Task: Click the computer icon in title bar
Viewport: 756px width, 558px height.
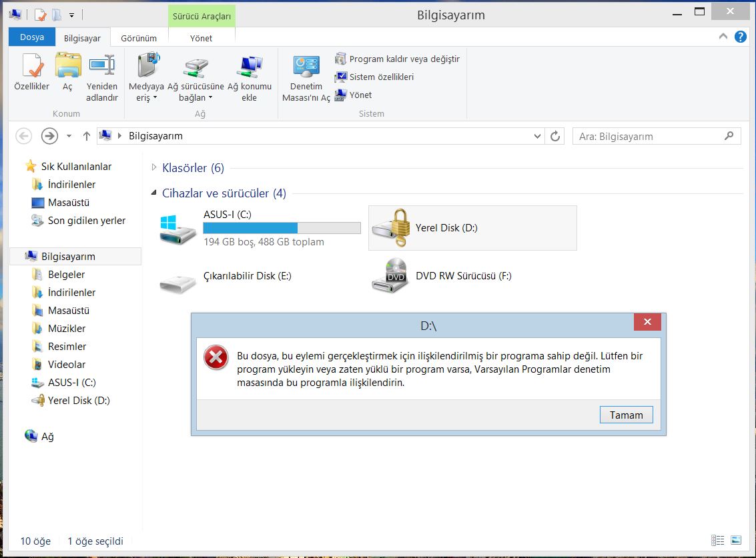Action: pyautogui.click(x=15, y=15)
